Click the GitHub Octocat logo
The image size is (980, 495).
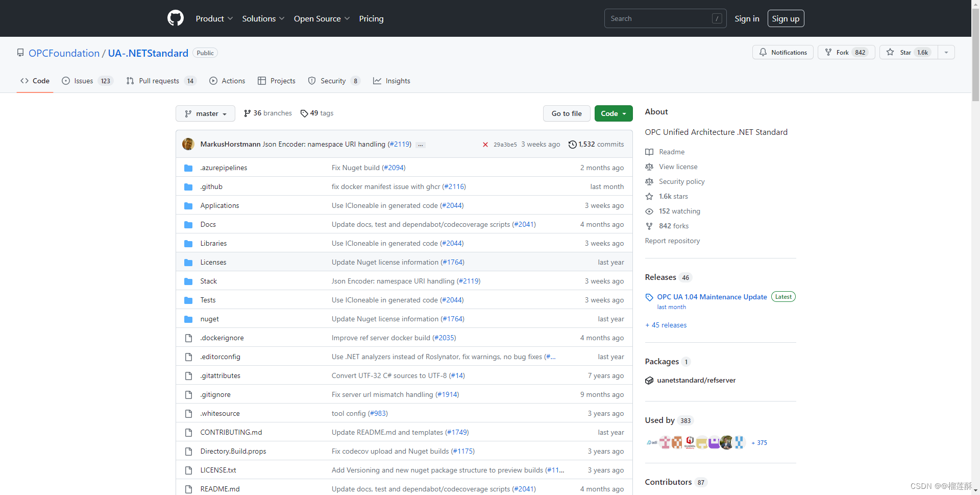(176, 18)
